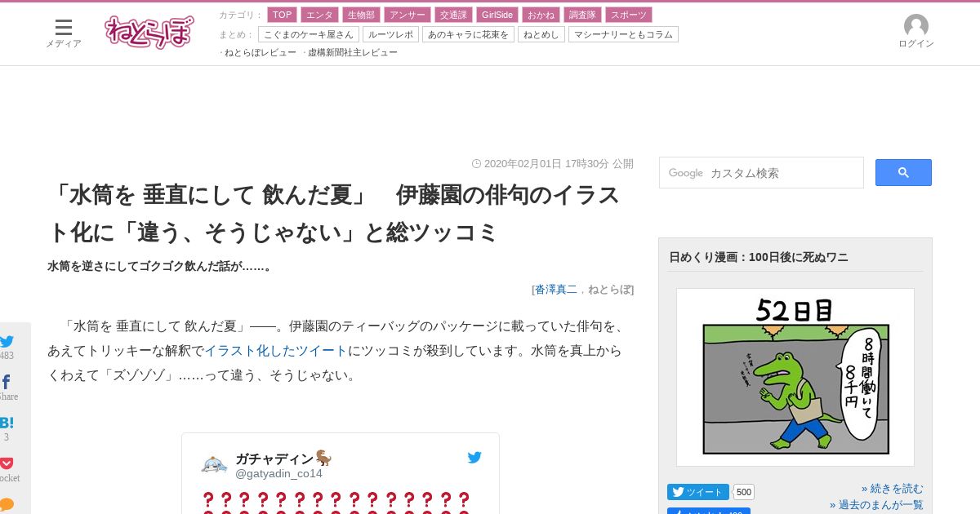Focus the Google custom search field
Viewport: 980px width, 514px height.
point(761,173)
